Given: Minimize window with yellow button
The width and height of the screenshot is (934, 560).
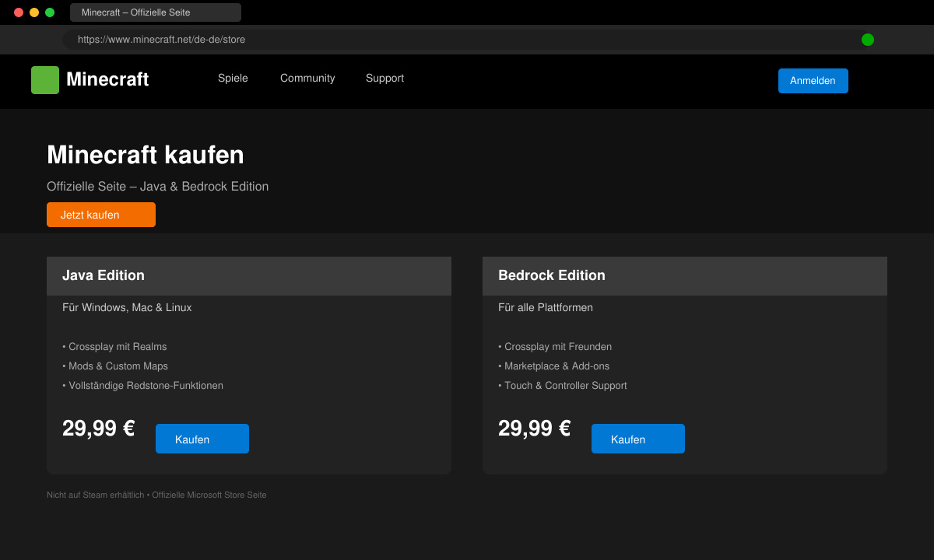Looking at the screenshot, I should (x=34, y=12).
